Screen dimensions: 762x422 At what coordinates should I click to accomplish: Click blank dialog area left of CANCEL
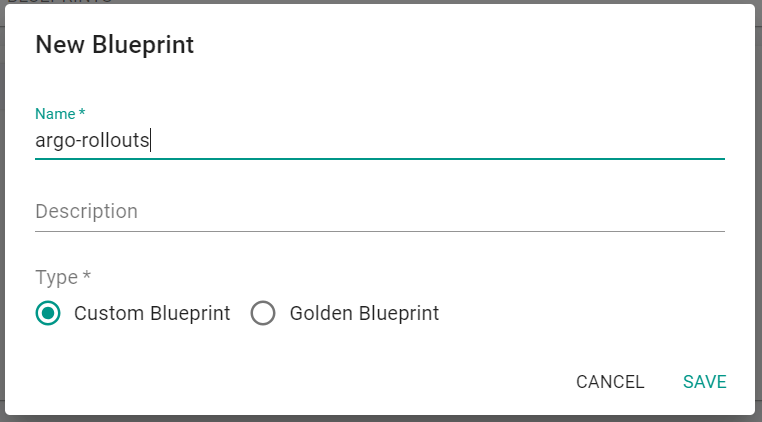[300, 382]
